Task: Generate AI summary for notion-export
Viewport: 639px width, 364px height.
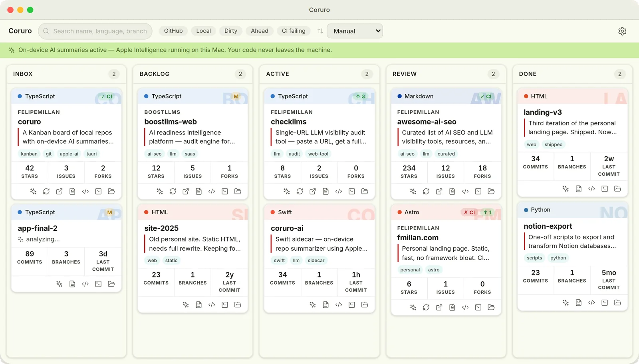Action: coord(566,303)
